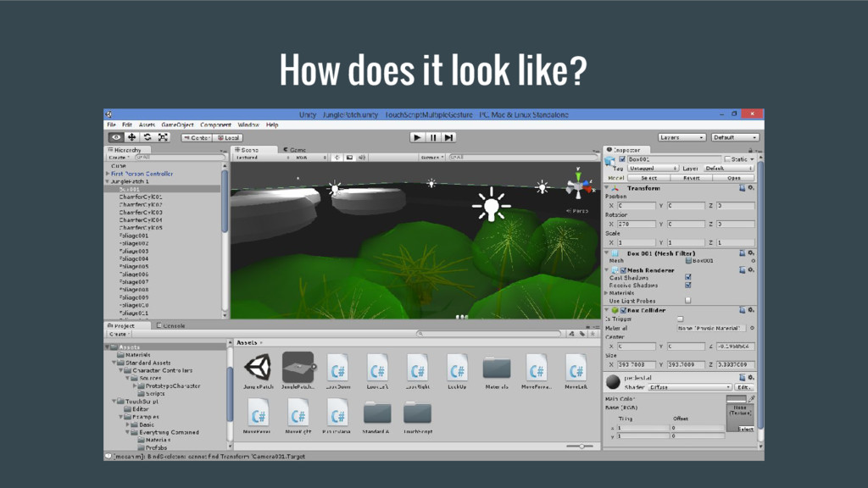Viewport: 868px width, 488px height.
Task: Open Transform component help book icon
Action: 742,188
